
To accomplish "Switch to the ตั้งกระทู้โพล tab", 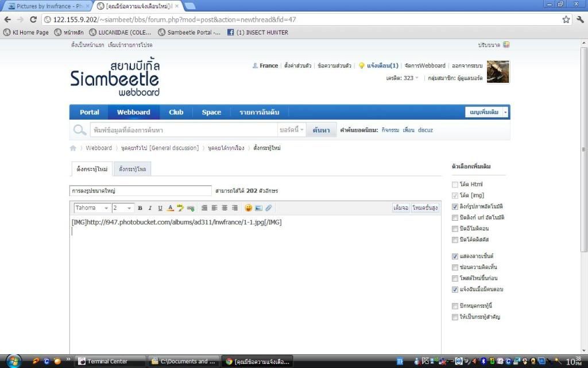I will pyautogui.click(x=131, y=169).
